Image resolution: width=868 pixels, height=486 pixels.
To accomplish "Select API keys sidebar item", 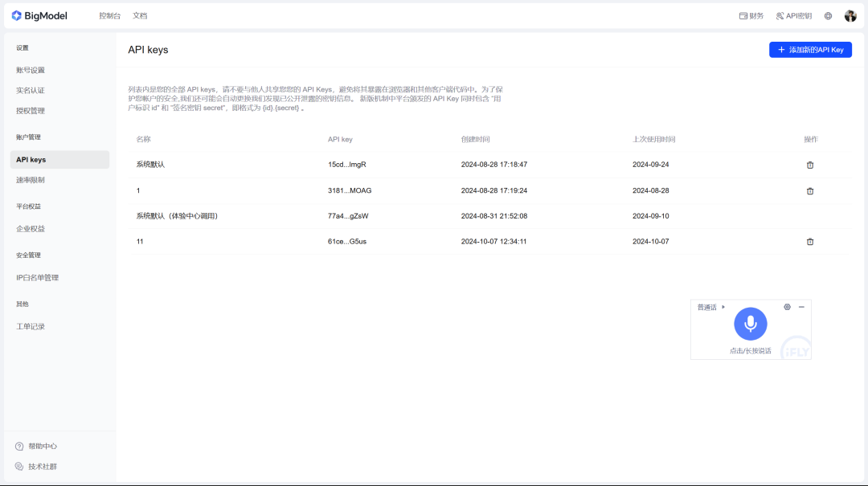I will (x=59, y=159).
